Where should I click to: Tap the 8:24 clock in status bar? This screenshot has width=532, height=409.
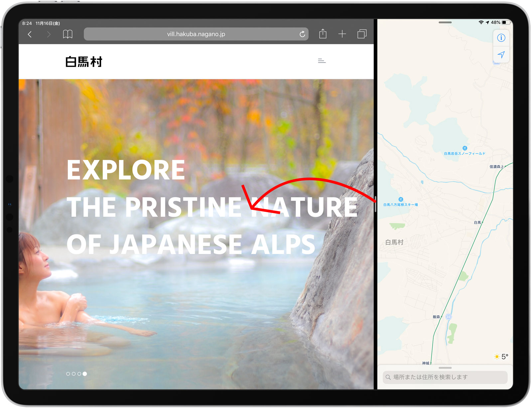click(x=27, y=23)
